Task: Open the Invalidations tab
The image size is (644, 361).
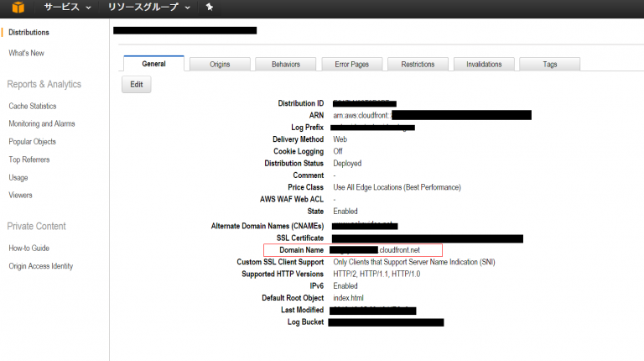Action: tap(484, 65)
